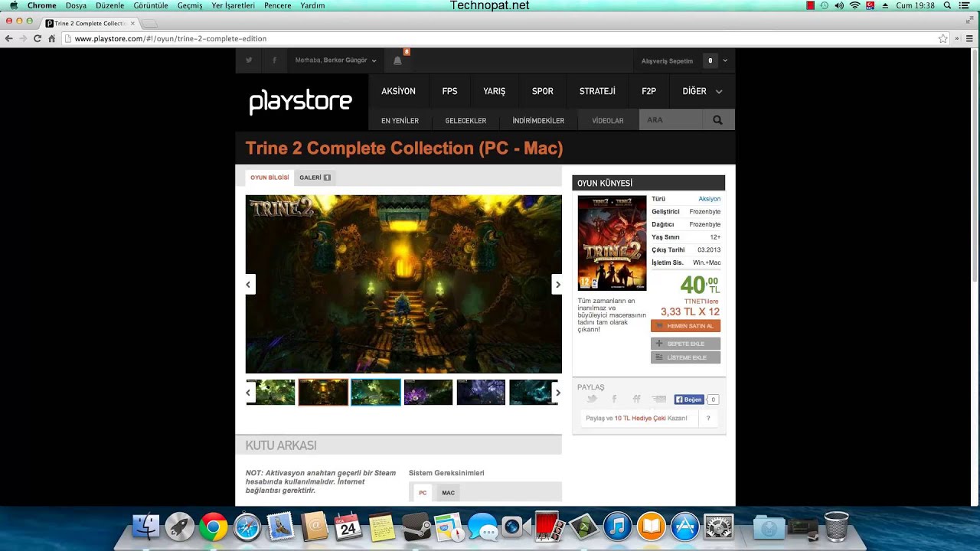Viewport: 980px width, 551px height.
Task: Open the Geçmiş menu in menu bar
Action: point(190,5)
